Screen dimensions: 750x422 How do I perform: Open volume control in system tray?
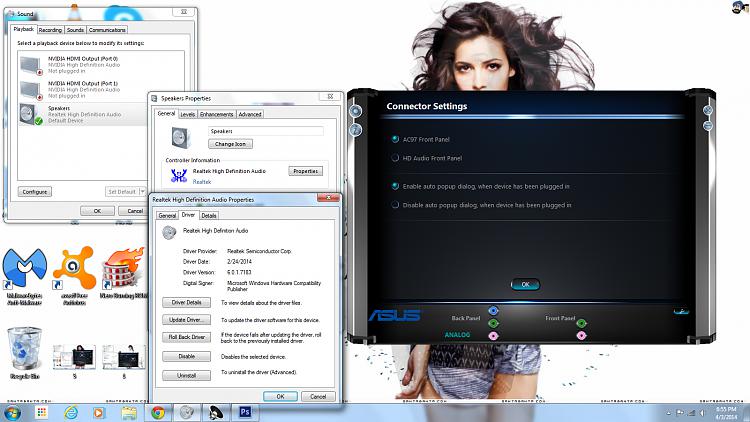coord(703,413)
